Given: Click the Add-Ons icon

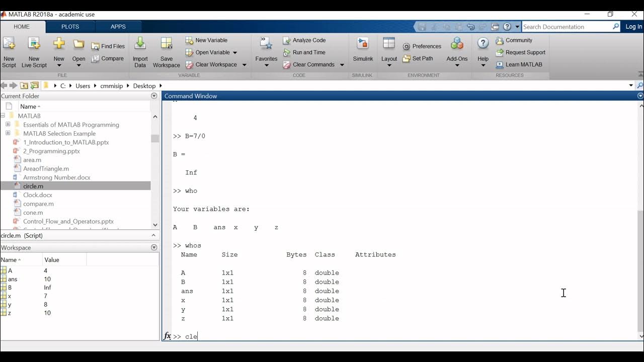Looking at the screenshot, I should [x=457, y=44].
